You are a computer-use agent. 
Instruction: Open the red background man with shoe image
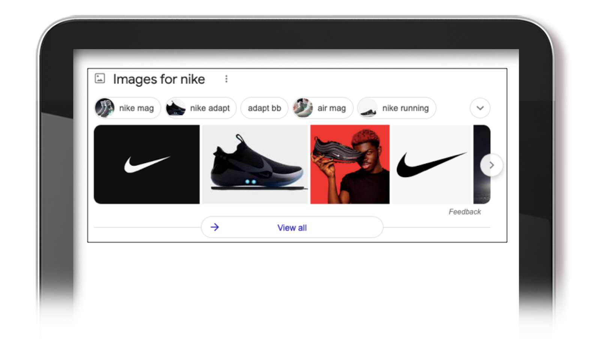point(350,164)
